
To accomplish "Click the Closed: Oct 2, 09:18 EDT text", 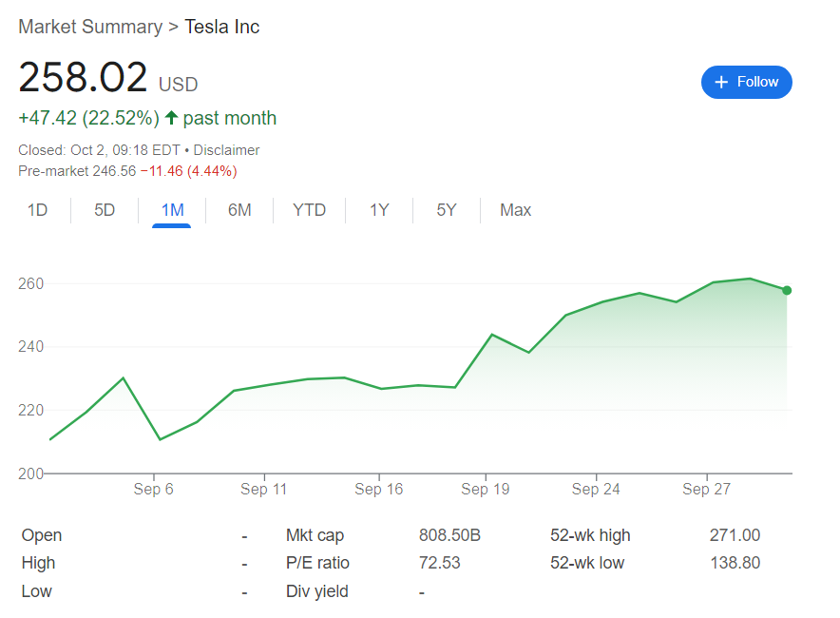I will pyautogui.click(x=99, y=150).
